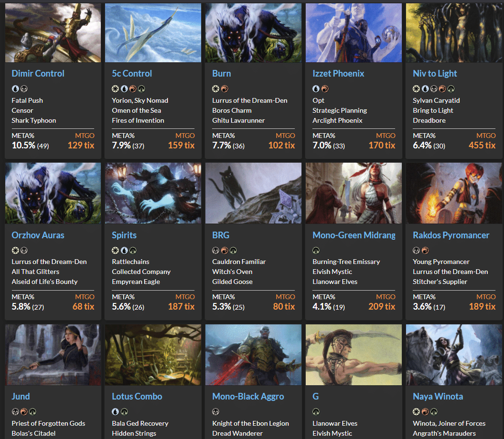504x439 pixels.
Task: Click the black mana icon under Dimir Control
Action: (x=24, y=89)
